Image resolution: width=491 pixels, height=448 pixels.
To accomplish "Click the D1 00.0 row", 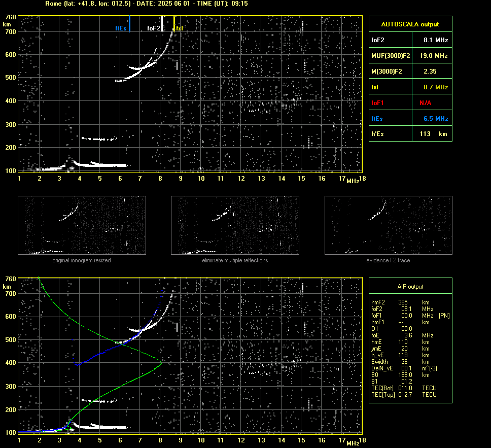I will point(392,329).
